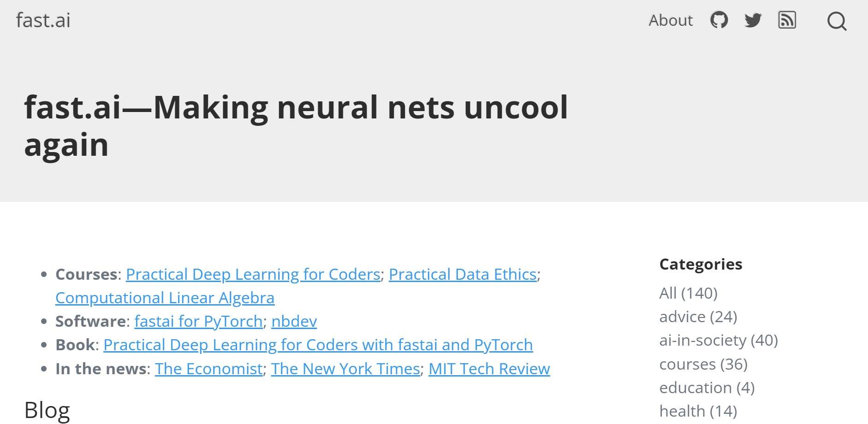Open The New York Times link
The image size is (868, 424).
tap(345, 369)
